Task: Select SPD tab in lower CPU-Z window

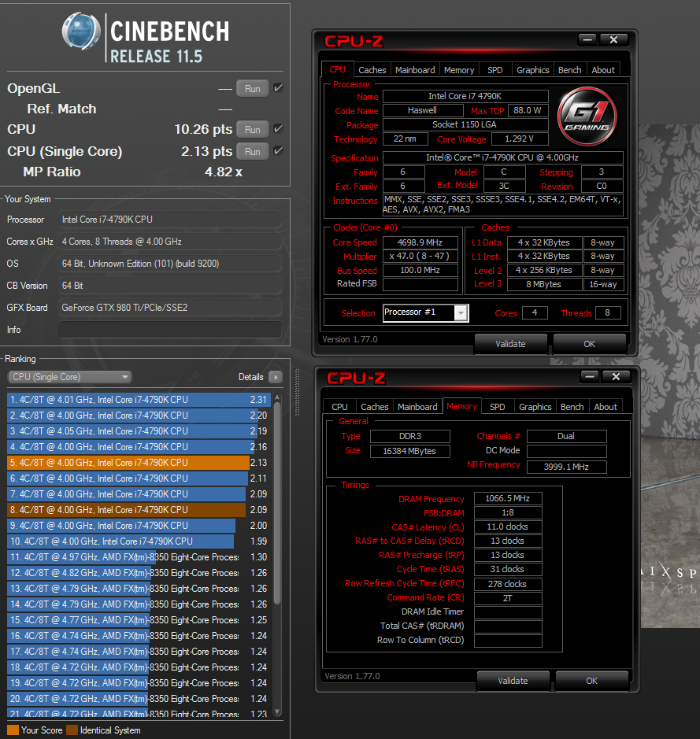Action: pyautogui.click(x=498, y=407)
